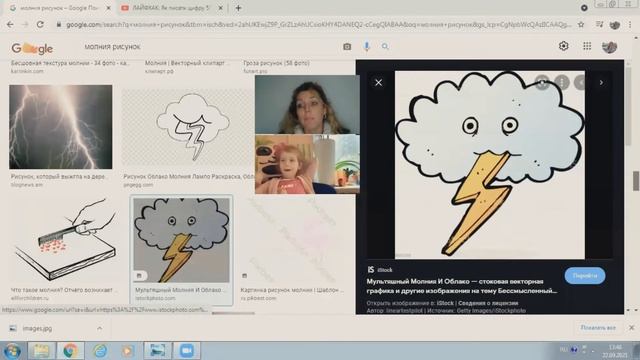Viewport: 640px width, 360px height.
Task: Search by image using the camera icon
Action: point(347,47)
